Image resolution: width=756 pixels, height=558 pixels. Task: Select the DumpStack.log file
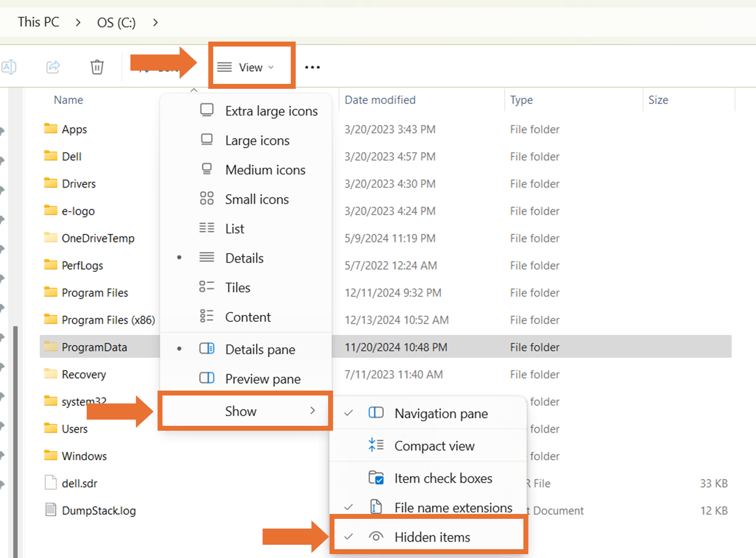coord(98,510)
